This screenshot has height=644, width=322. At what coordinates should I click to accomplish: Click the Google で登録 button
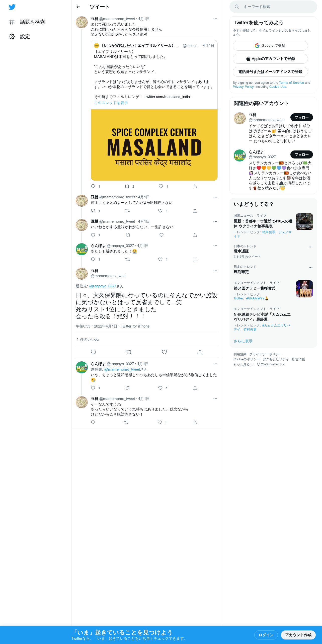(x=270, y=46)
